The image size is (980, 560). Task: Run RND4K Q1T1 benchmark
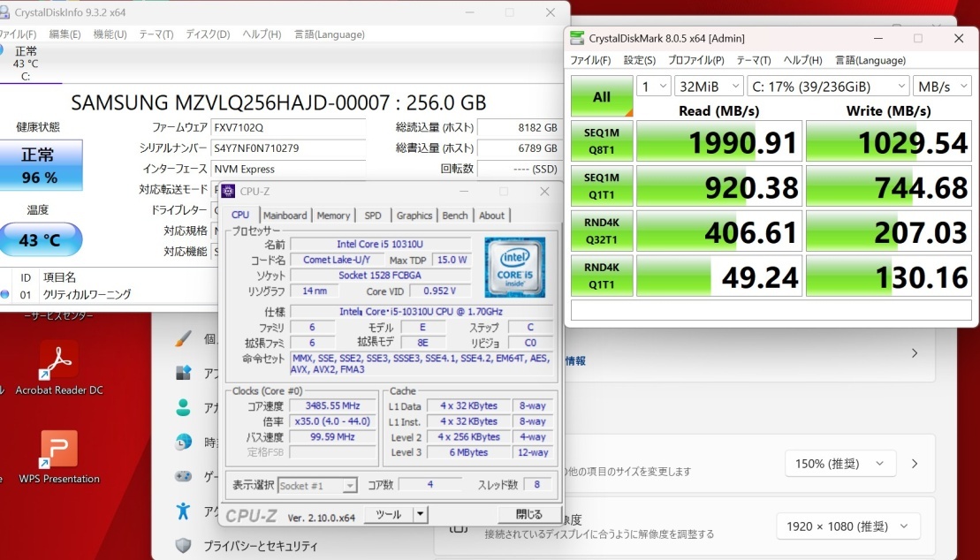coord(602,276)
